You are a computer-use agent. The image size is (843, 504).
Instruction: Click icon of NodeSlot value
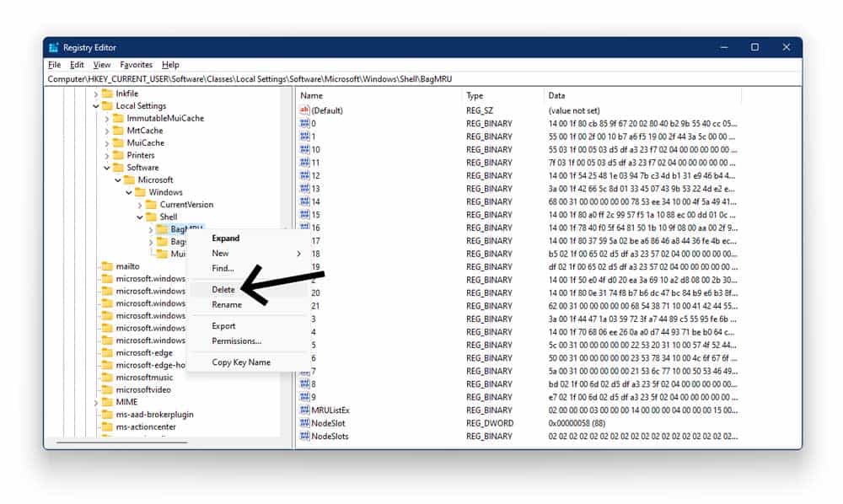[x=304, y=423]
